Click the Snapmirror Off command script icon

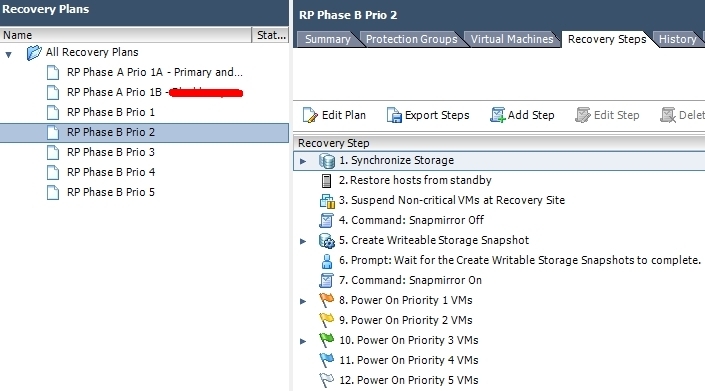click(x=326, y=220)
